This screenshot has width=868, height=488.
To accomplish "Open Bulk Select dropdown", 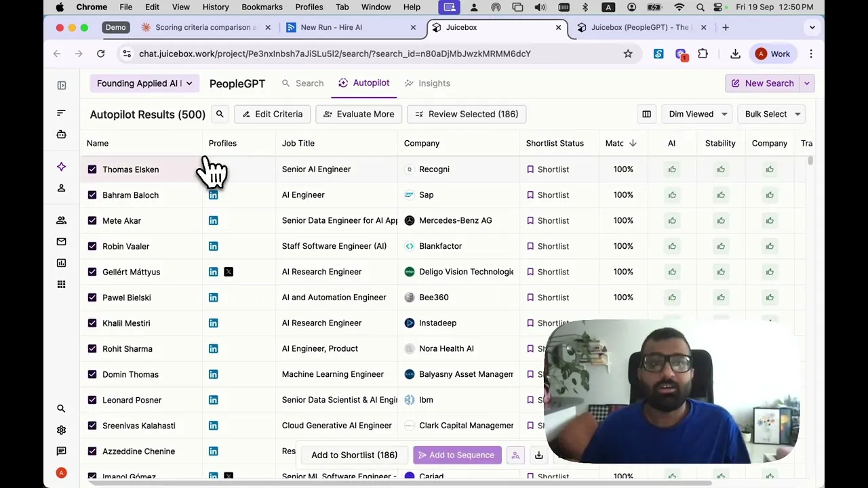I will (772, 114).
